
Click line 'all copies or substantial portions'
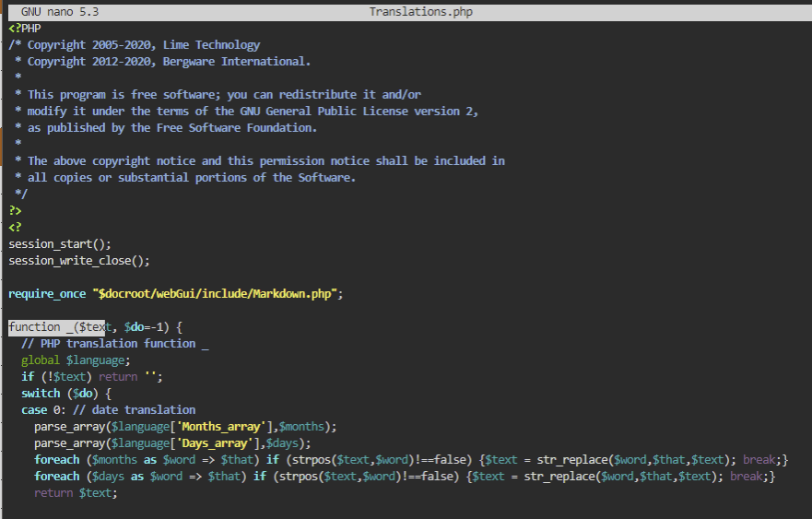pyautogui.click(x=185, y=178)
